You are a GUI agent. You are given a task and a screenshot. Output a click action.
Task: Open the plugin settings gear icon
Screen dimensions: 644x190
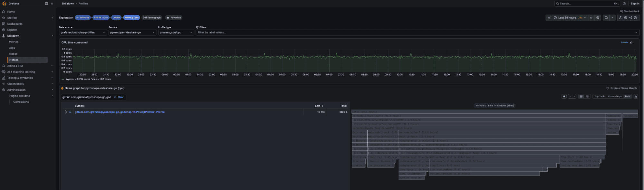[626, 18]
